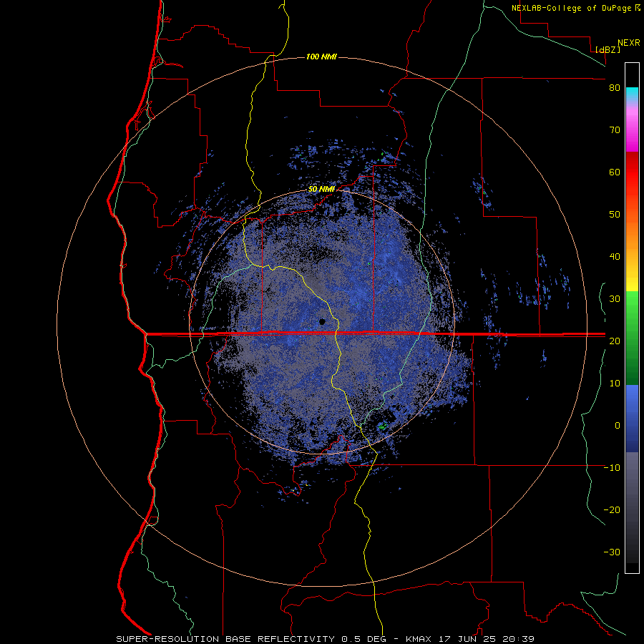
Task: Click the 50 NMI range ring label
Action: tap(321, 190)
